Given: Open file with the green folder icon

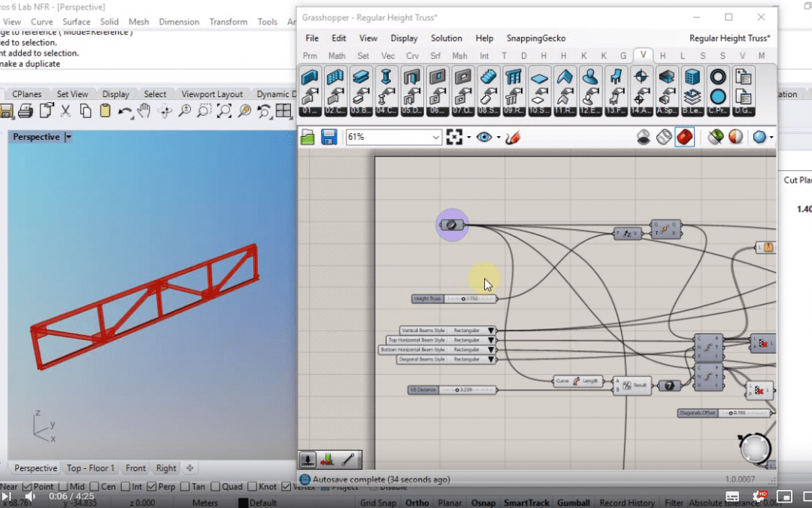Looking at the screenshot, I should [308, 137].
